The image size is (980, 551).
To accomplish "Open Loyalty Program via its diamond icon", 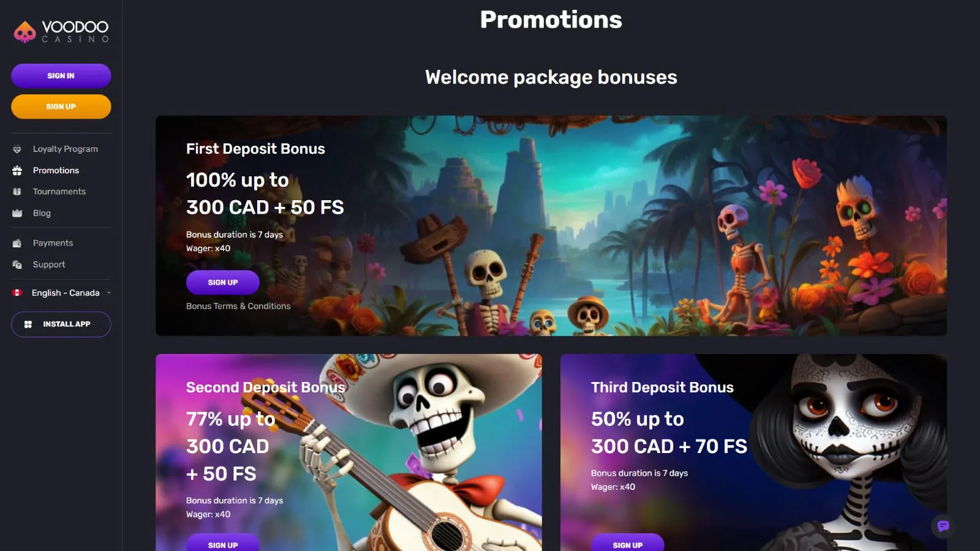I will click(x=17, y=149).
